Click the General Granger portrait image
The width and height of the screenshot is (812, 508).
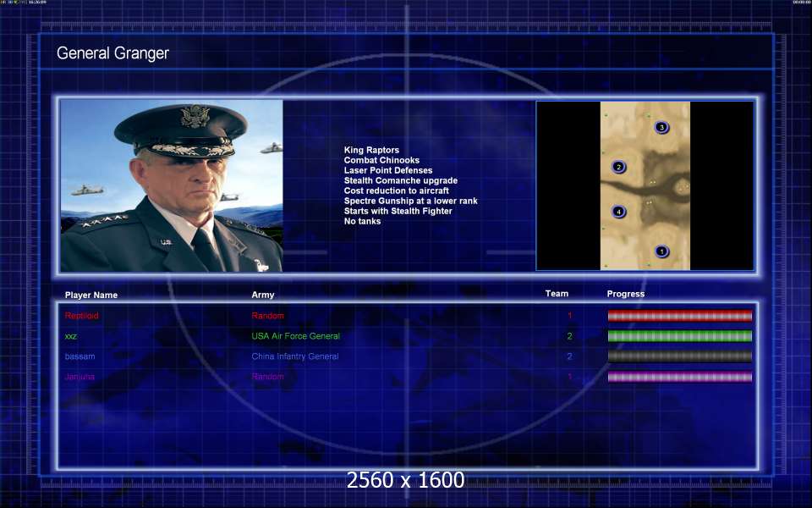[x=172, y=185]
